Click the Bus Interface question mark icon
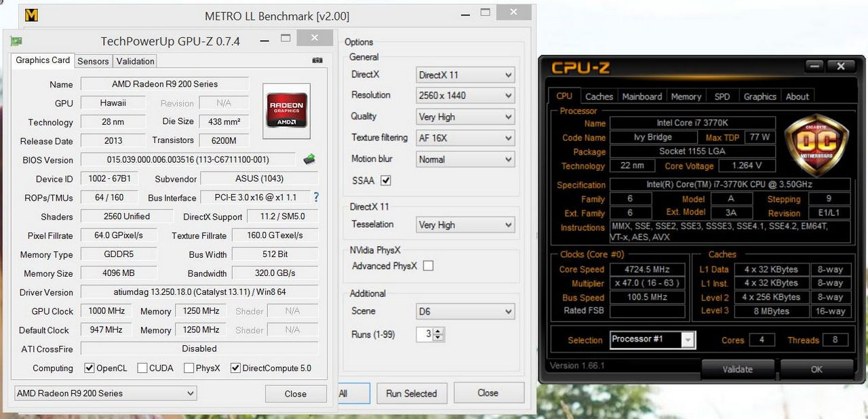The image size is (868, 419). click(315, 197)
